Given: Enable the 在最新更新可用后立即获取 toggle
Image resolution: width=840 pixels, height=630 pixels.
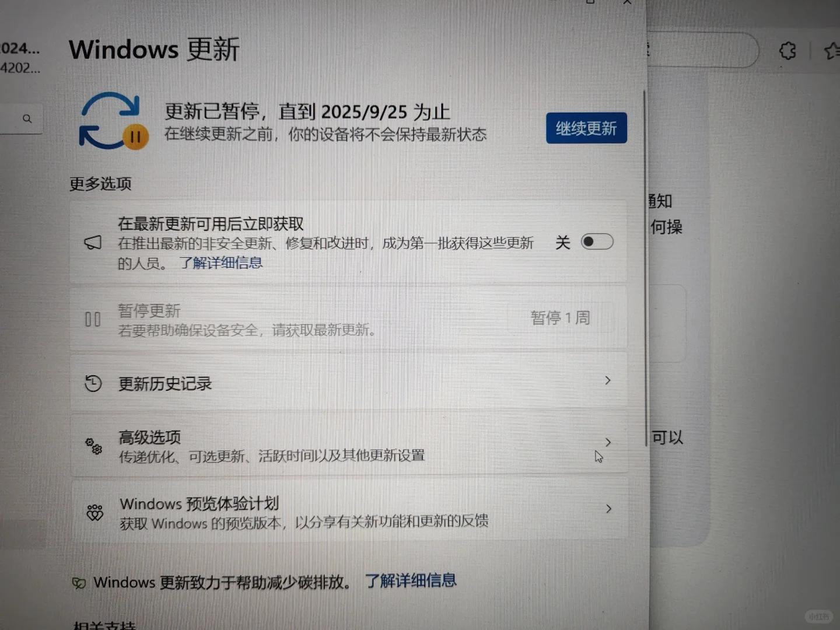Looking at the screenshot, I should [x=597, y=242].
